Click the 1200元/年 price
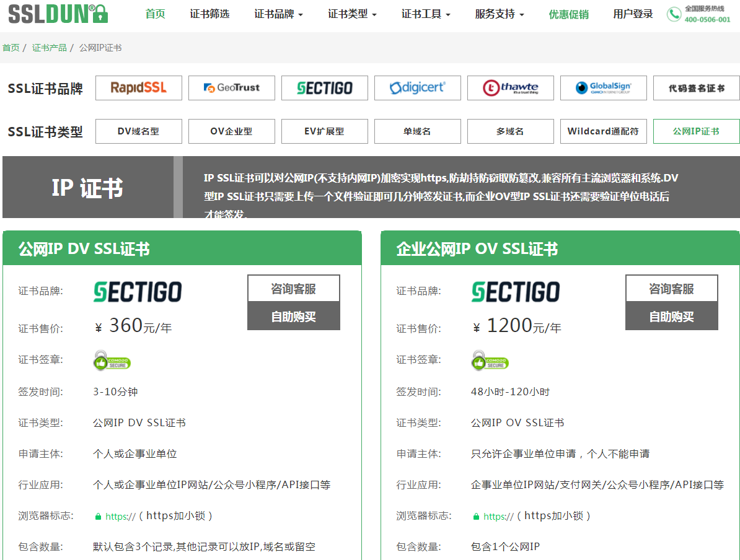 coord(518,325)
